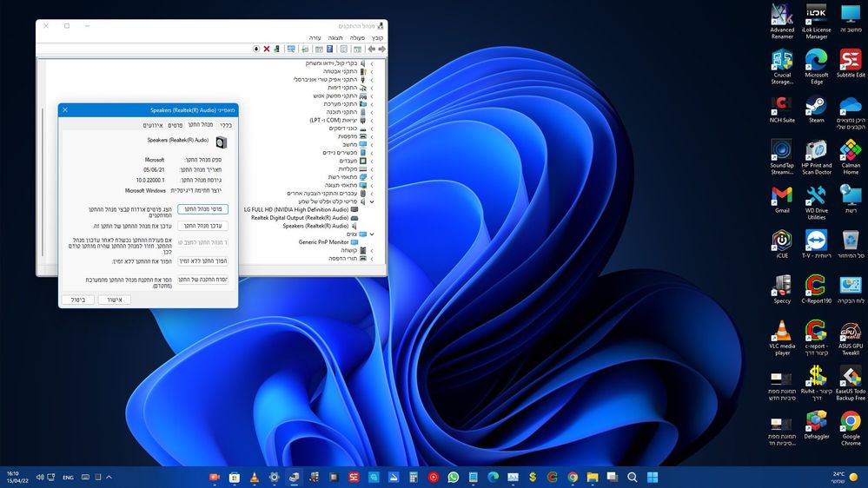Click the Windows Start button on the taskbar
The height and width of the screenshot is (488, 868).
point(652,477)
